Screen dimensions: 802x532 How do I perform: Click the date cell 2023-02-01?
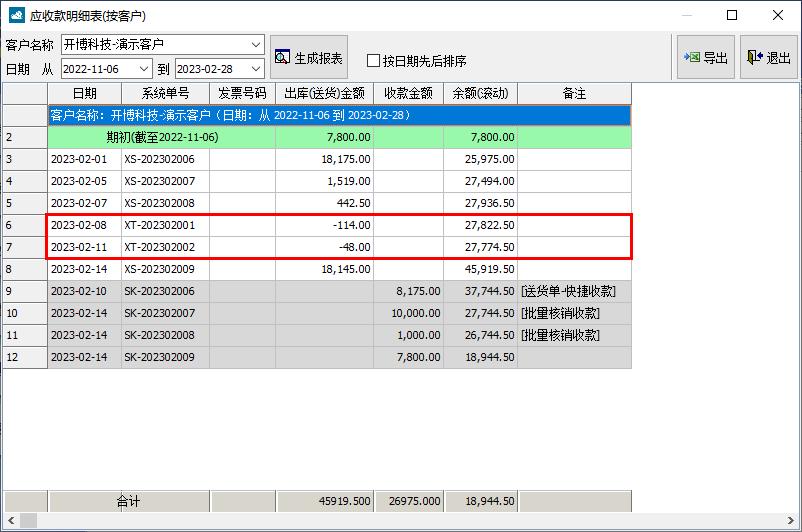[84, 159]
